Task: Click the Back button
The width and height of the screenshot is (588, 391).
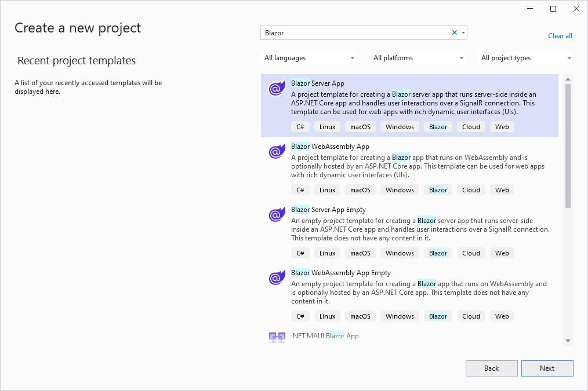Action: pyautogui.click(x=491, y=368)
